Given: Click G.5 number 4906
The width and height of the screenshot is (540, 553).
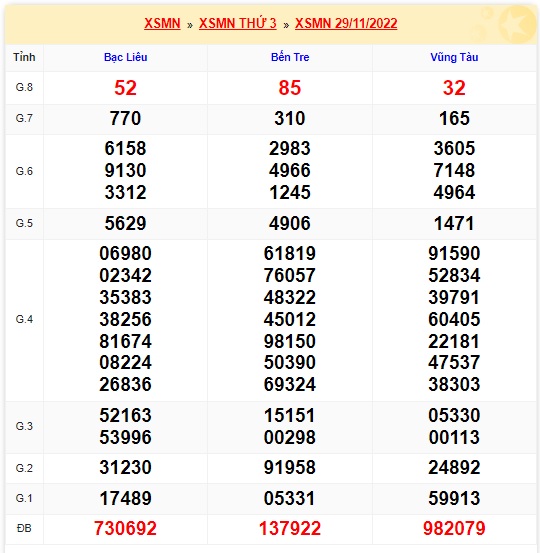Looking at the screenshot, I should coord(290,224).
